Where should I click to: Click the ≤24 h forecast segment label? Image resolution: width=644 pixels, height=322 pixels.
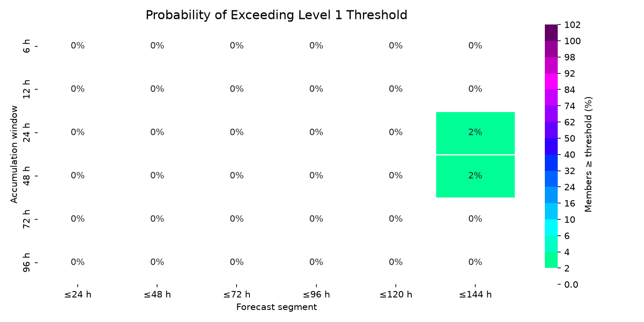click(78, 295)
